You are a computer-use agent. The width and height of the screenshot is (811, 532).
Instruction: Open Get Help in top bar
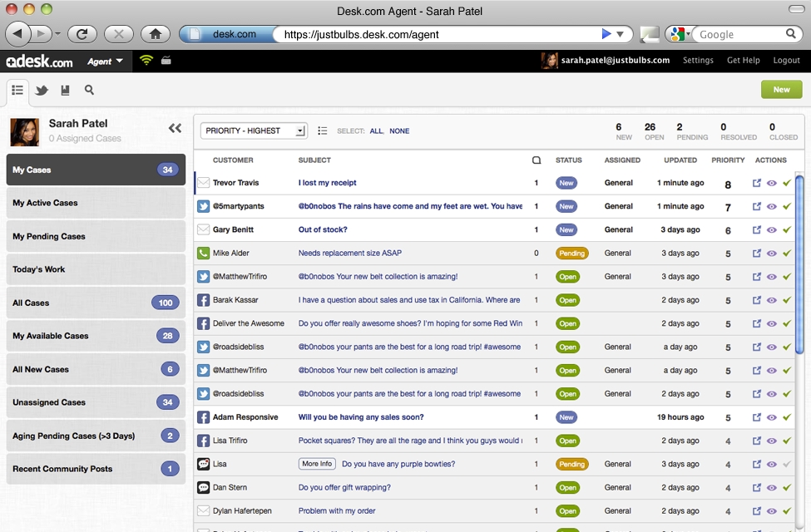point(744,61)
